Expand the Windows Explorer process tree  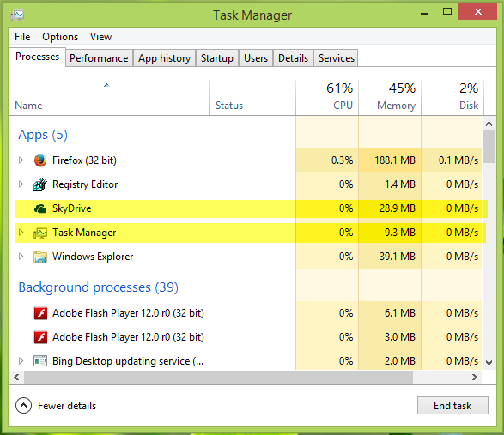point(21,257)
